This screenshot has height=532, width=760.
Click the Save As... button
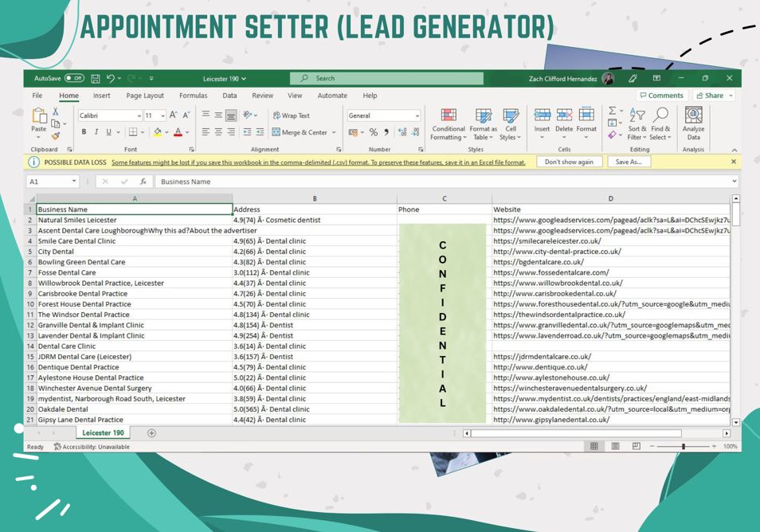click(x=629, y=162)
